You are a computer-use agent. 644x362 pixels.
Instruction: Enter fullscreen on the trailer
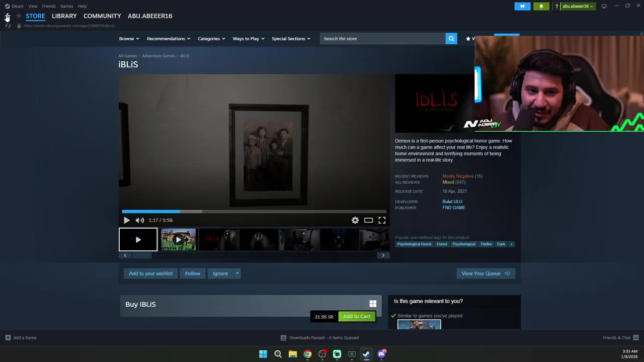[x=382, y=220]
